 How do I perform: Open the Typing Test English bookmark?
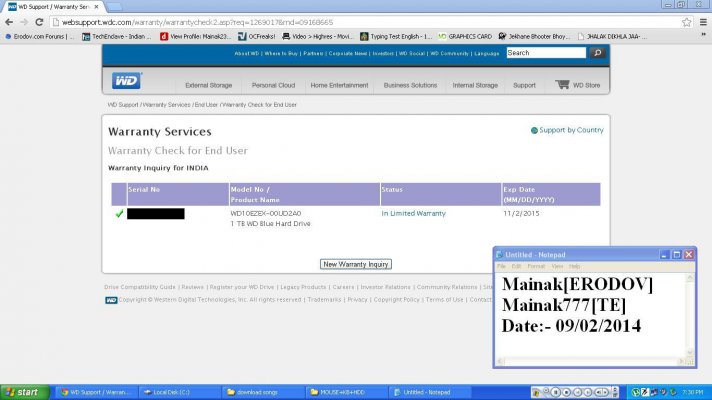396,36
